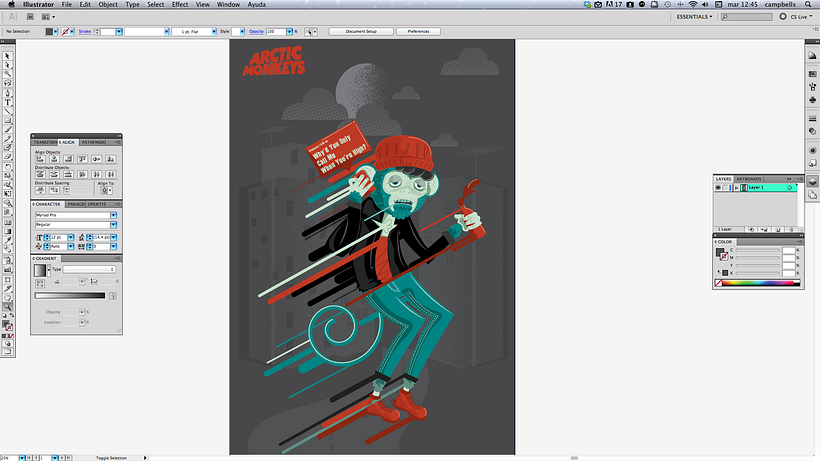The image size is (820, 461).
Task: Switch to the Pathfinder tab
Action: pos(93,142)
